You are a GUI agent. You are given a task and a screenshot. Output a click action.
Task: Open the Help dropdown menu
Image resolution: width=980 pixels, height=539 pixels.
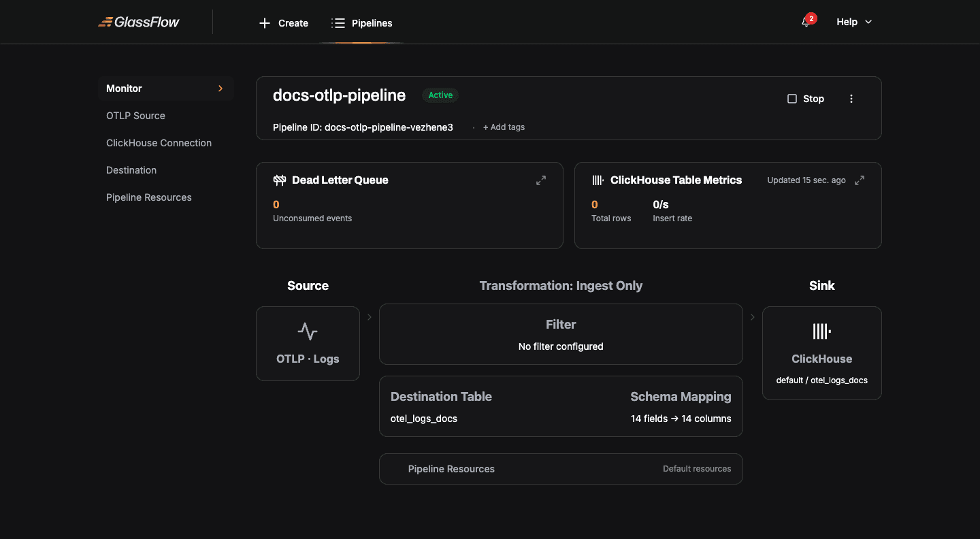tap(854, 22)
